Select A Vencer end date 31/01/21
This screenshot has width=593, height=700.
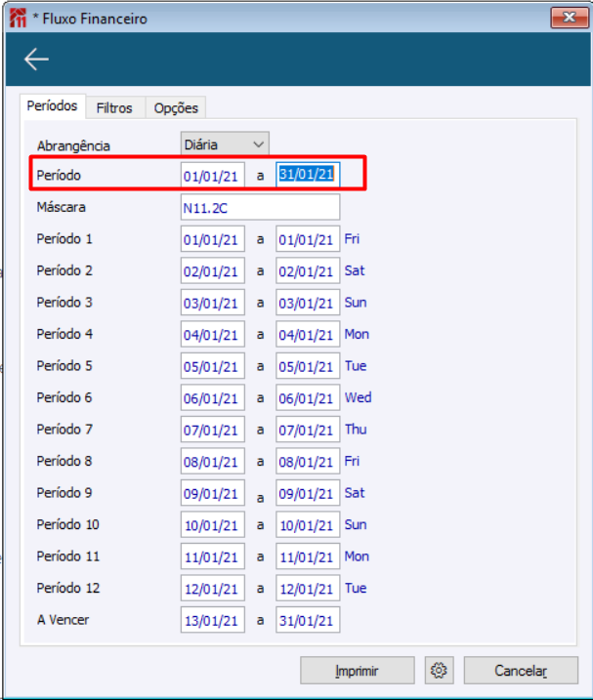[308, 620]
